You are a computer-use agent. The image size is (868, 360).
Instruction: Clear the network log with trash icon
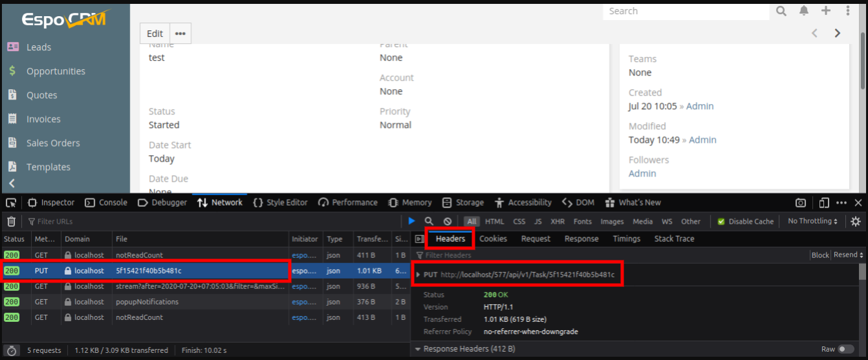11,222
